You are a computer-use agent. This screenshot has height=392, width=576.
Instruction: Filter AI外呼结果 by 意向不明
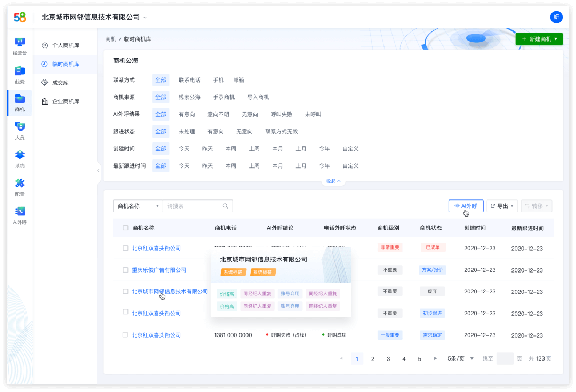click(x=218, y=114)
